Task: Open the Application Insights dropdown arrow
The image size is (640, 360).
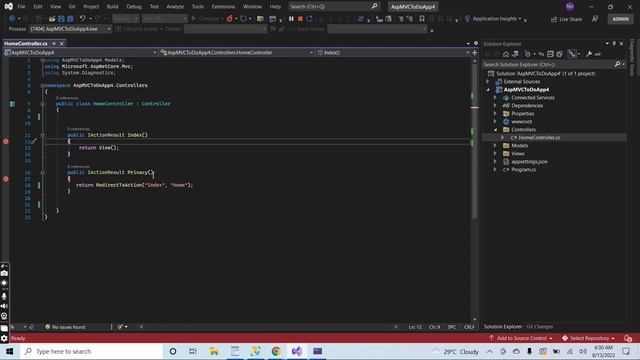Action: [x=520, y=19]
